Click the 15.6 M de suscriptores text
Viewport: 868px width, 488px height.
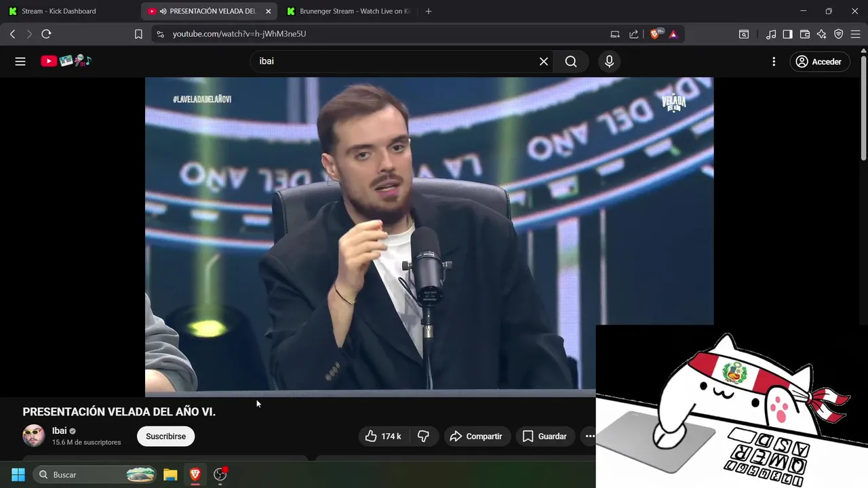coord(87,442)
